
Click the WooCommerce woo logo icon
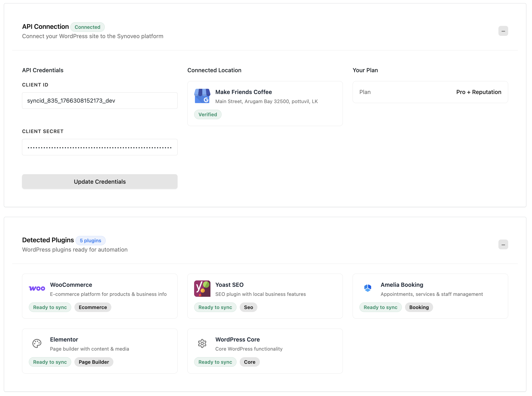[37, 289]
